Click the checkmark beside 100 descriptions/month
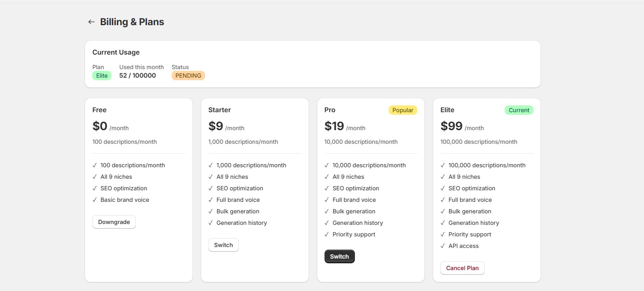Screen dimensions: 644x291 (x=94, y=165)
